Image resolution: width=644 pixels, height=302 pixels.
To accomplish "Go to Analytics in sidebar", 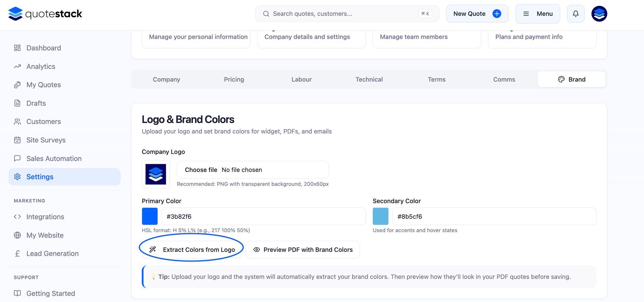I will coord(41,67).
